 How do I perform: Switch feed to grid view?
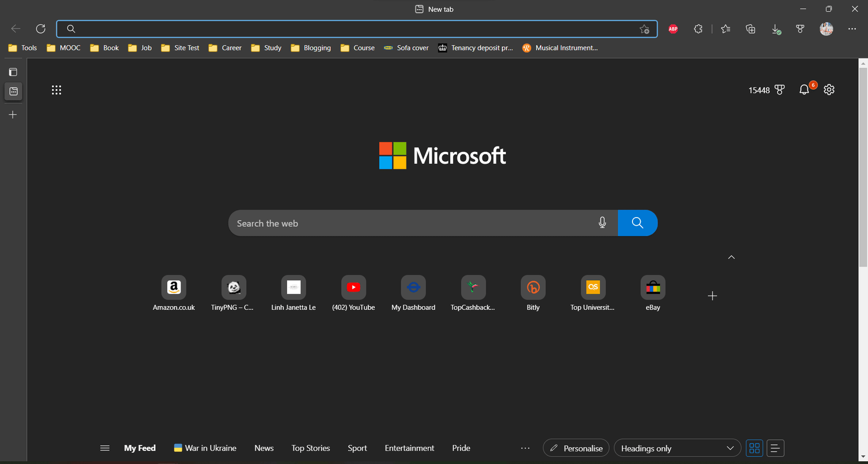click(x=755, y=448)
